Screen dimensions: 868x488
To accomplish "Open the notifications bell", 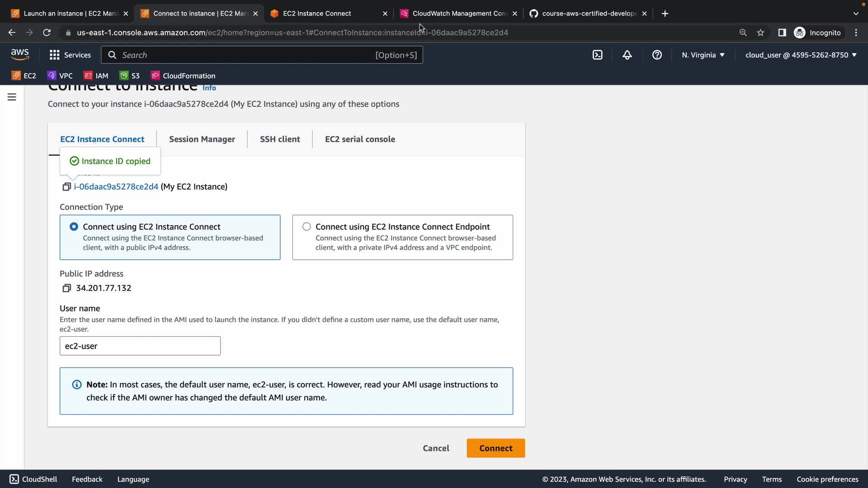I will coord(627,55).
